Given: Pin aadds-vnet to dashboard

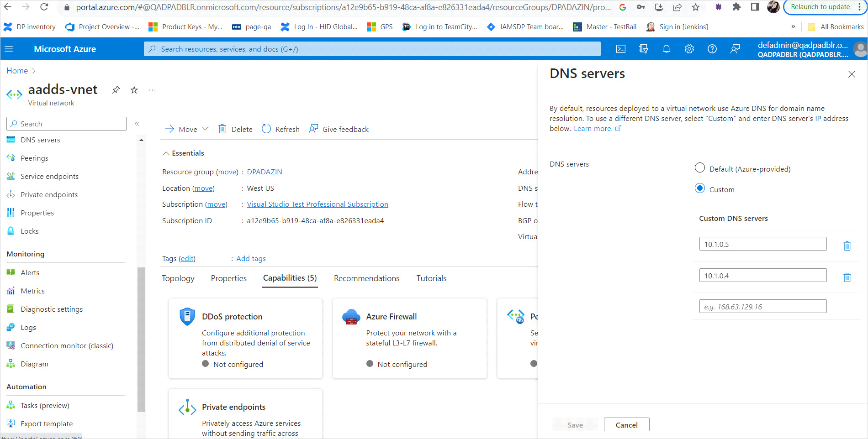Looking at the screenshot, I should 116,90.
